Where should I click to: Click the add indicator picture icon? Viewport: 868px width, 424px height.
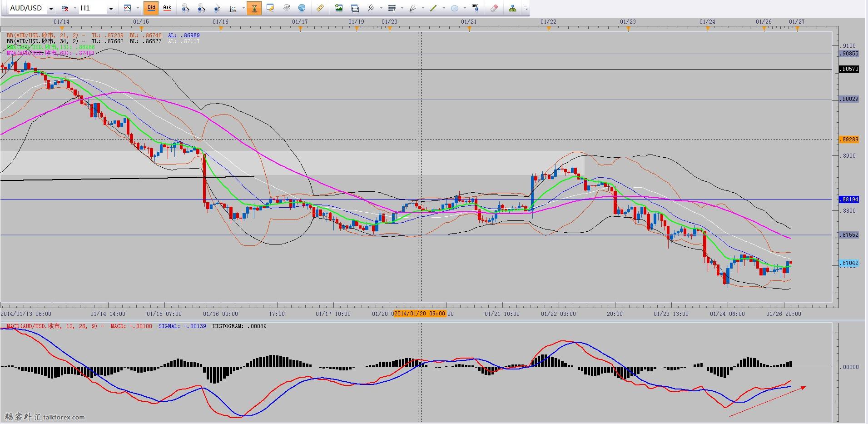339,8
